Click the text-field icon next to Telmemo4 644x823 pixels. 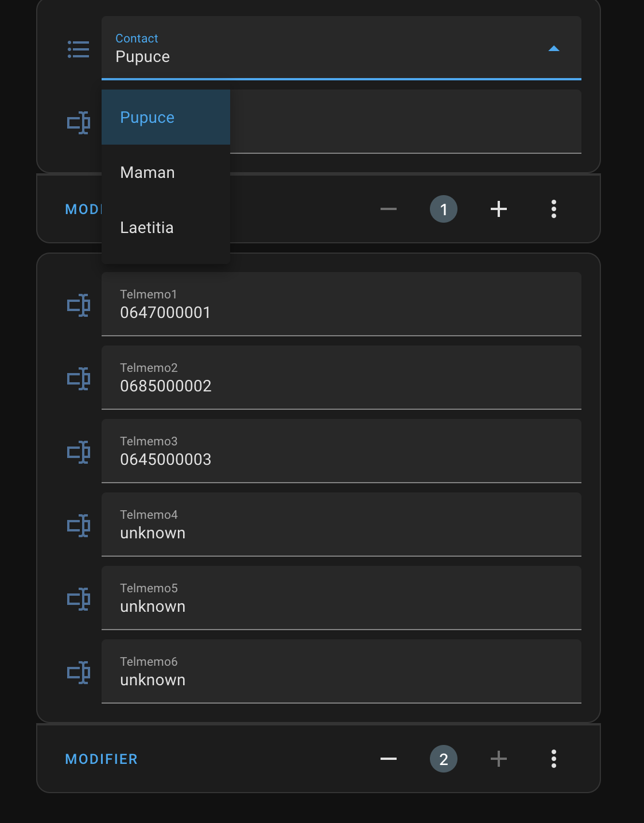(79, 526)
